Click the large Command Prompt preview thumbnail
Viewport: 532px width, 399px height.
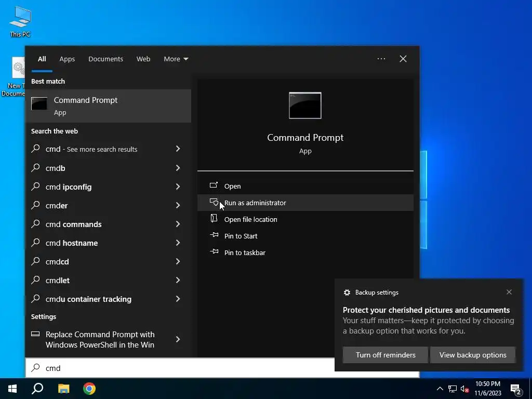click(x=305, y=105)
